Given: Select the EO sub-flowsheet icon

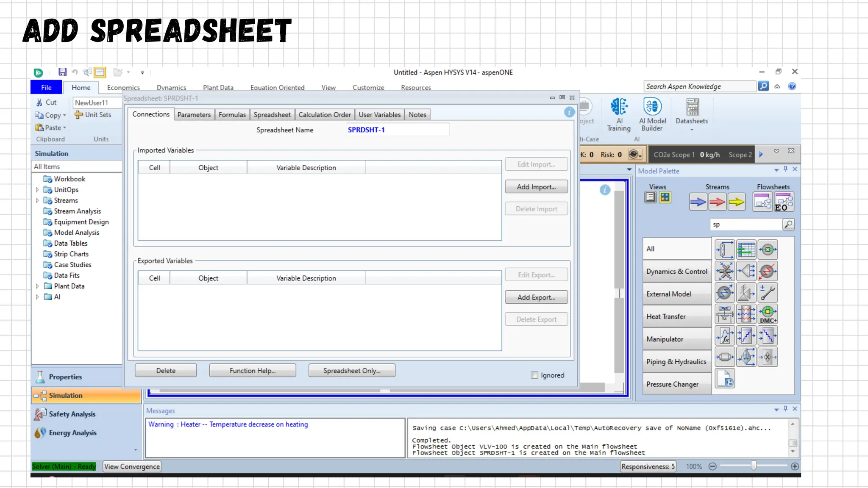Looking at the screenshot, I should 784,202.
